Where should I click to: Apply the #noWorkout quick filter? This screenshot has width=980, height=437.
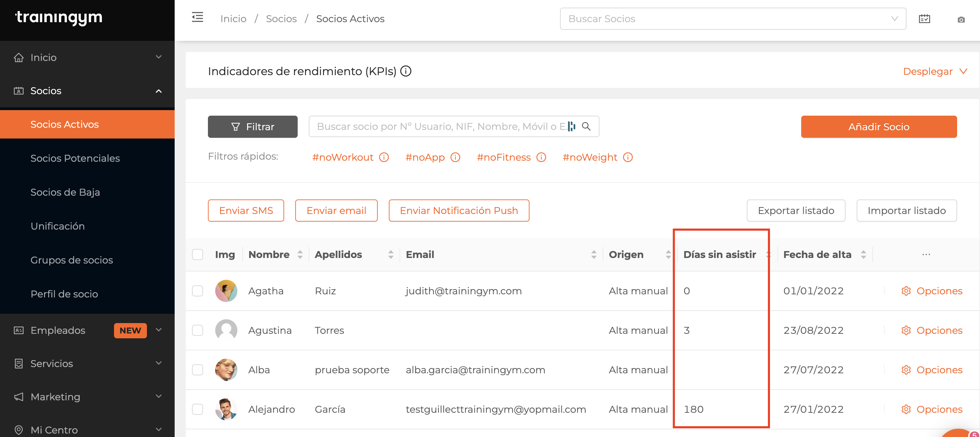342,157
